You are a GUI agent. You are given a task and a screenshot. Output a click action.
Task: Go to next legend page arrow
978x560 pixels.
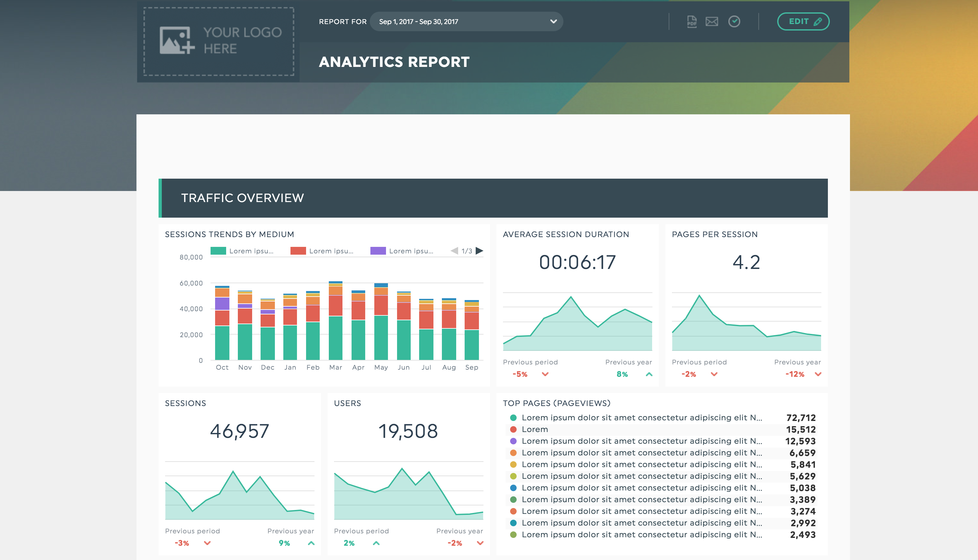coord(479,251)
